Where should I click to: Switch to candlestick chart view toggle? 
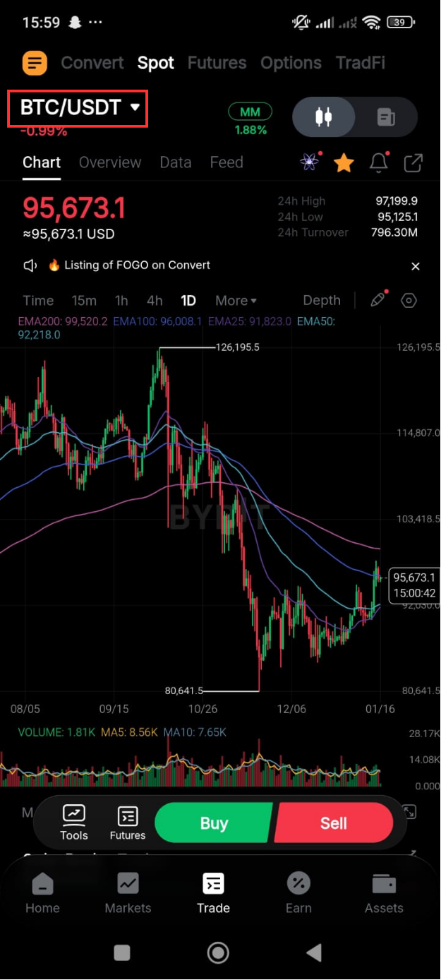[324, 116]
